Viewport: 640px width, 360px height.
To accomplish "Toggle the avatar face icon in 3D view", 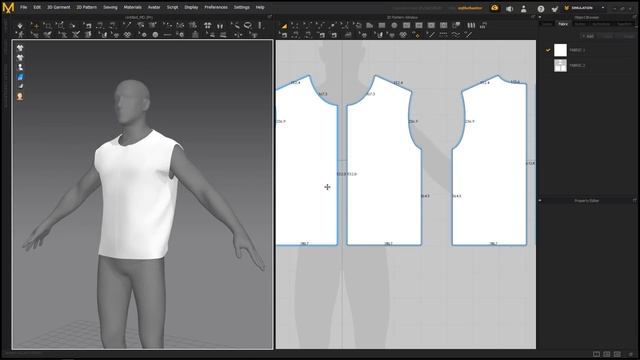I will click(20, 96).
